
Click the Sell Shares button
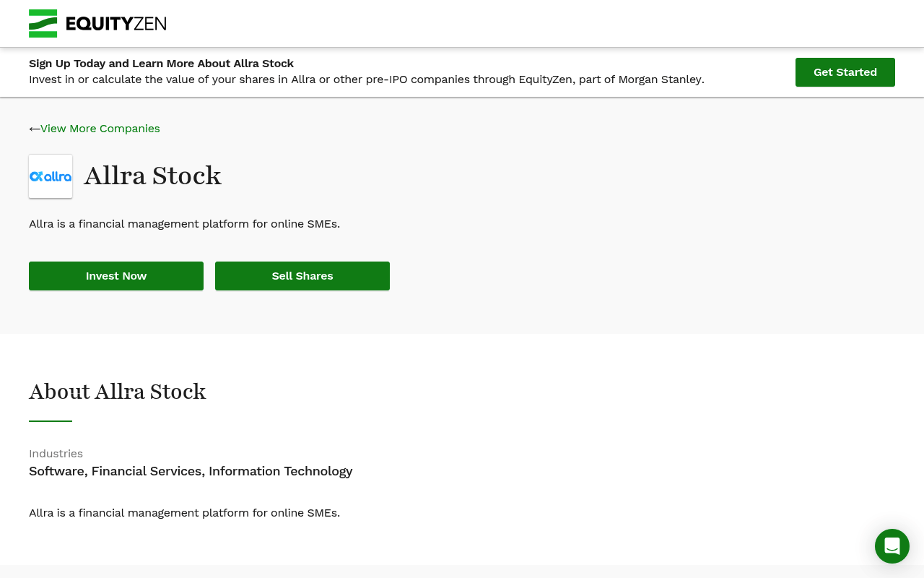click(302, 276)
